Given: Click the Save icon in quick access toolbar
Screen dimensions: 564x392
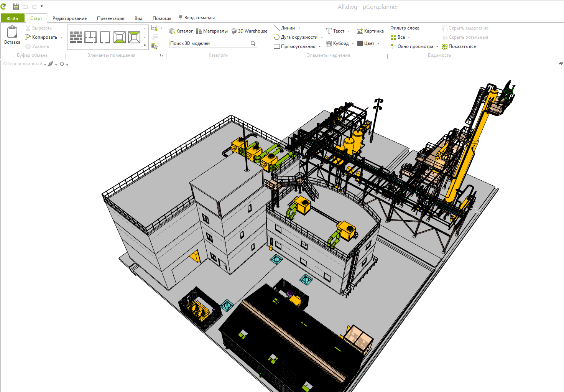Looking at the screenshot, I should coord(16,7).
